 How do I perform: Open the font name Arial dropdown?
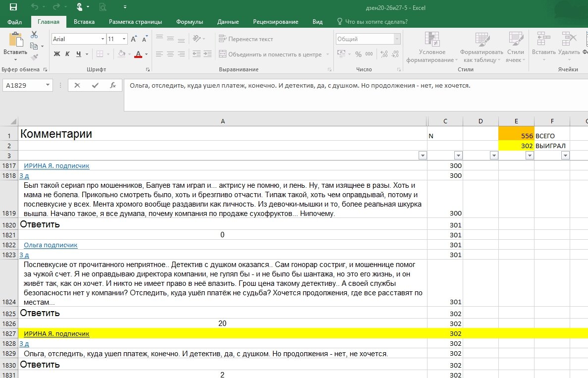coord(103,39)
